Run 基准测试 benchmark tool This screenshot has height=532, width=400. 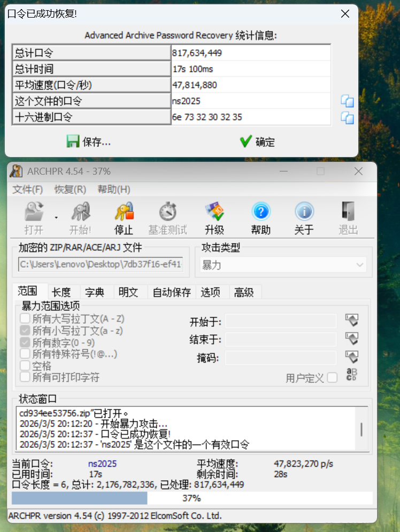point(168,218)
